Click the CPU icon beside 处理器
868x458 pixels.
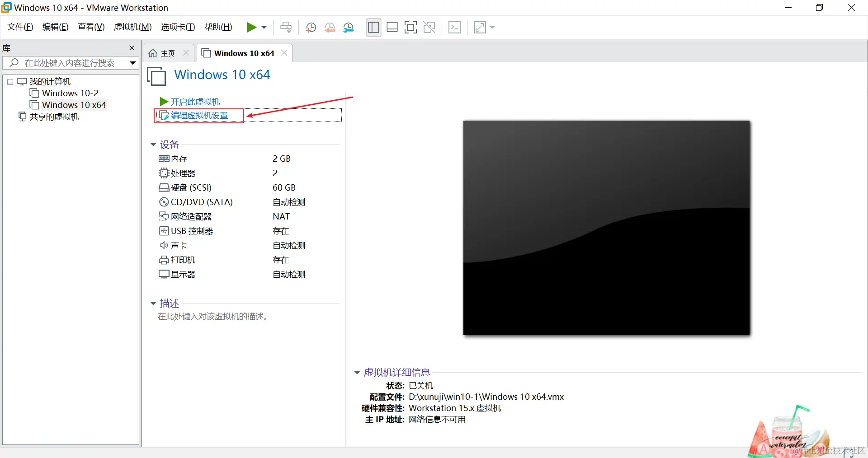[164, 173]
